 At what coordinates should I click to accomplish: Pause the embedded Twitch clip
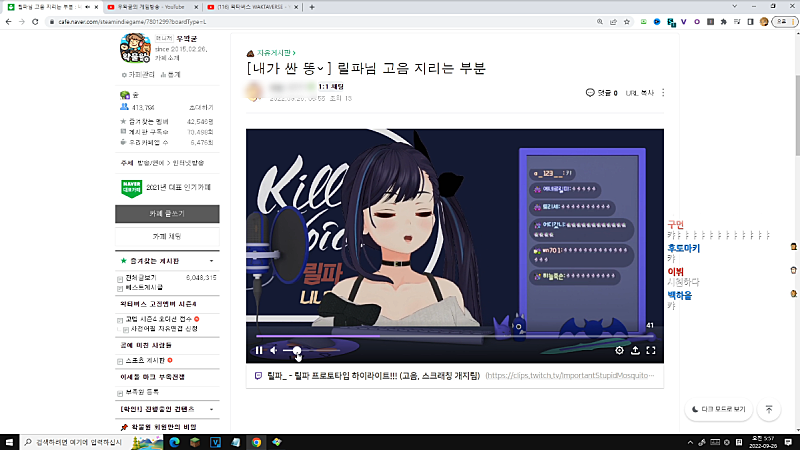259,350
